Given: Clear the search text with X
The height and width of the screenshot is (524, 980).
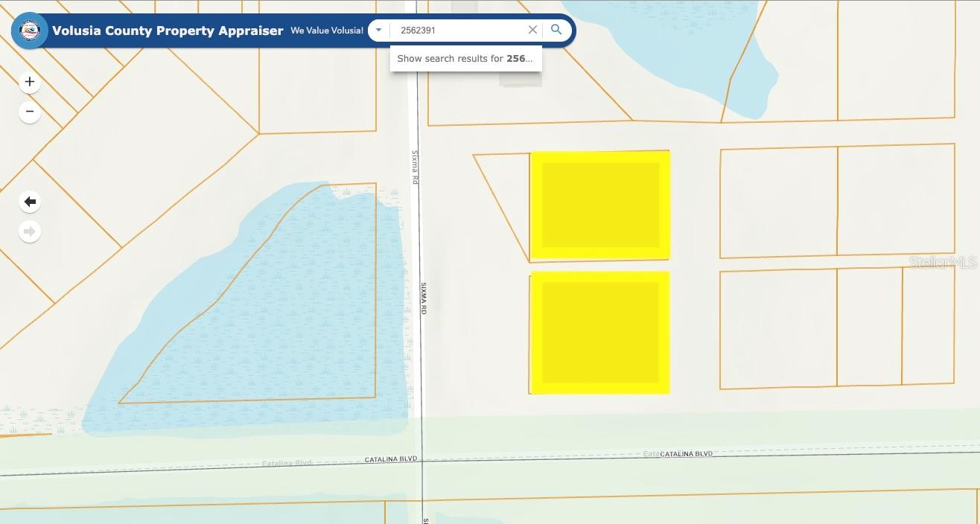Looking at the screenshot, I should pyautogui.click(x=532, y=31).
